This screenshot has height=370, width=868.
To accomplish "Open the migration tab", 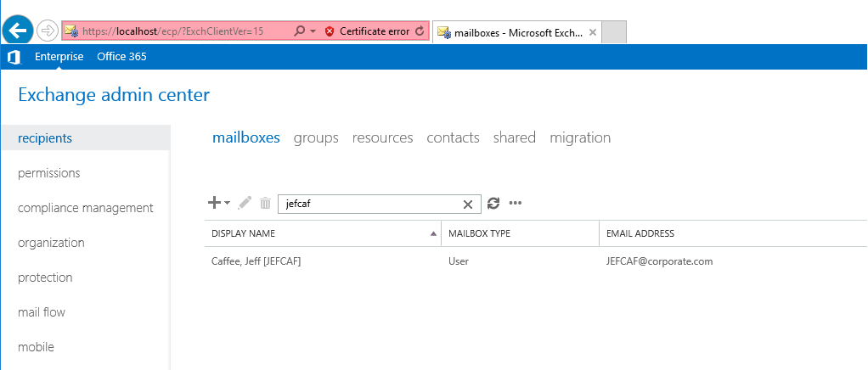I will 580,137.
